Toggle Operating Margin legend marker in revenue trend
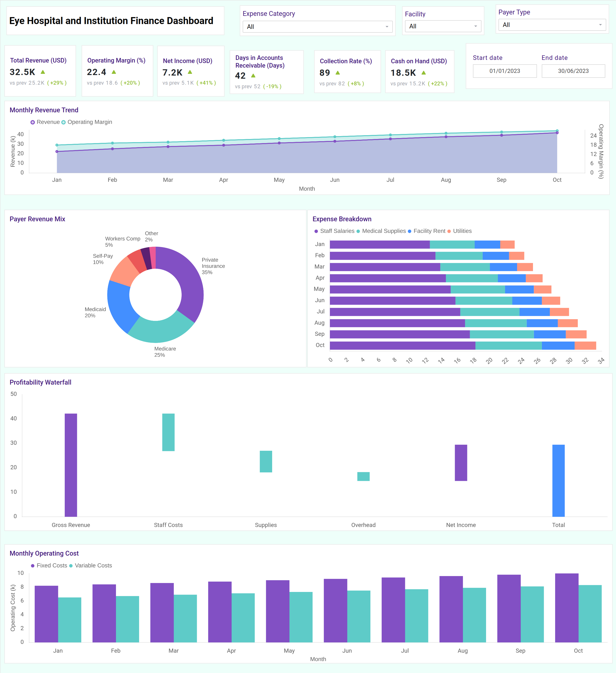 [x=64, y=122]
